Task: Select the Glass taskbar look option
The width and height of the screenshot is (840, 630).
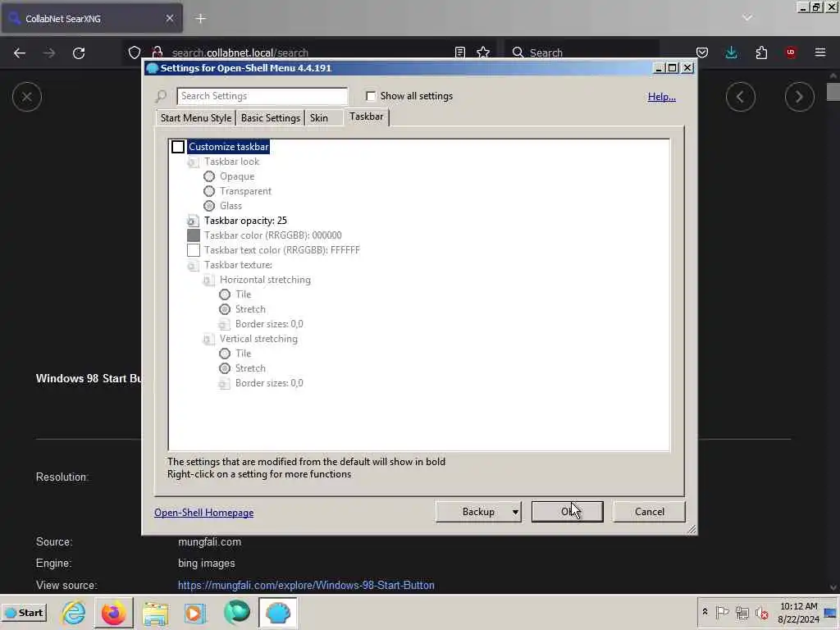Action: coord(209,206)
